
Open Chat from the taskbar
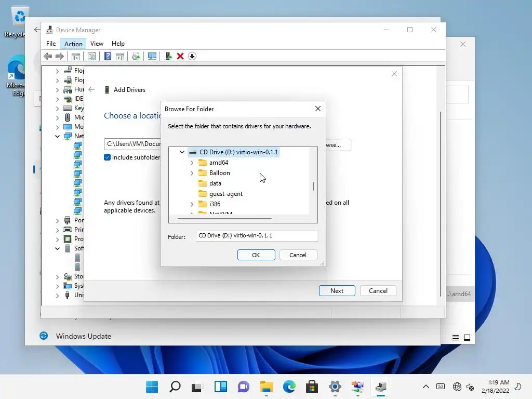pyautogui.click(x=243, y=387)
